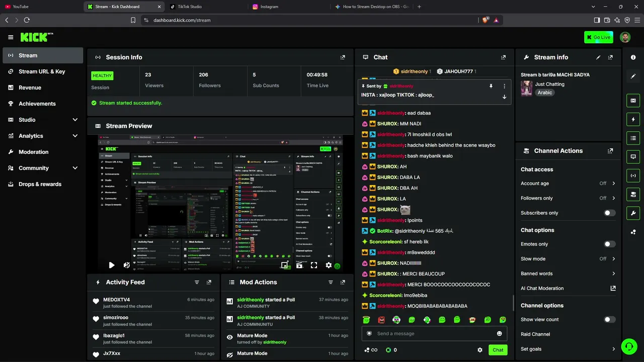Screen dimensions: 644x362
Task: Bookmark this page in address bar
Action: [133, 20]
